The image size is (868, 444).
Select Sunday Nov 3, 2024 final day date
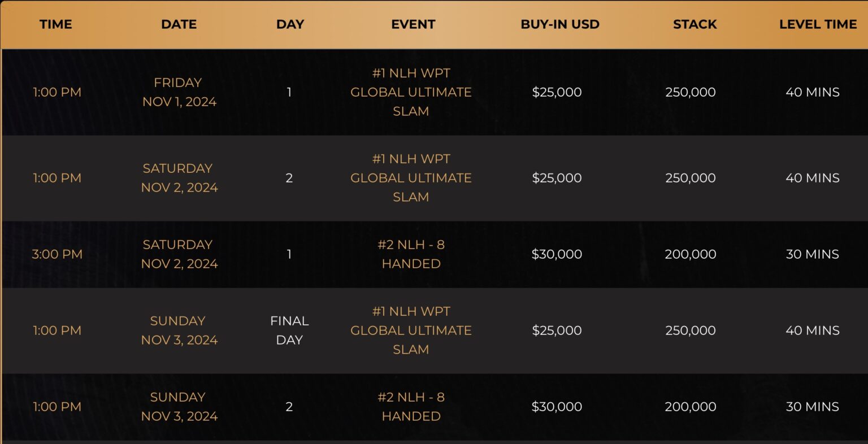179,330
